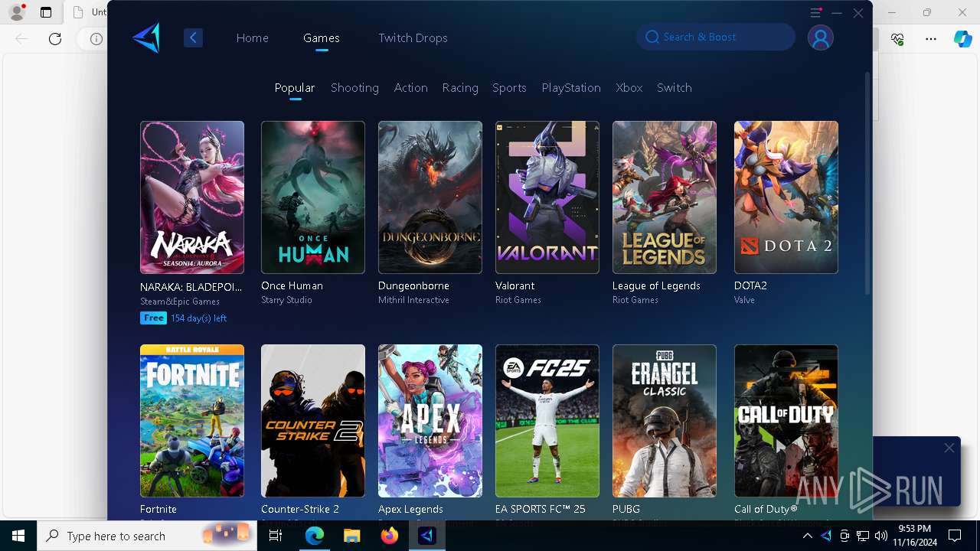Screen dimensions: 980x551
Task: Open Edge Copilot icon
Action: tap(963, 38)
